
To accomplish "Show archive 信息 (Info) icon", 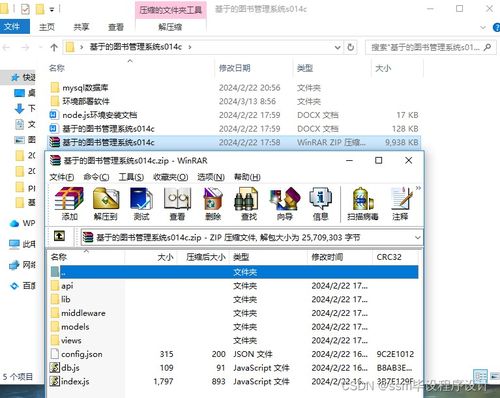I will pyautogui.click(x=320, y=204).
